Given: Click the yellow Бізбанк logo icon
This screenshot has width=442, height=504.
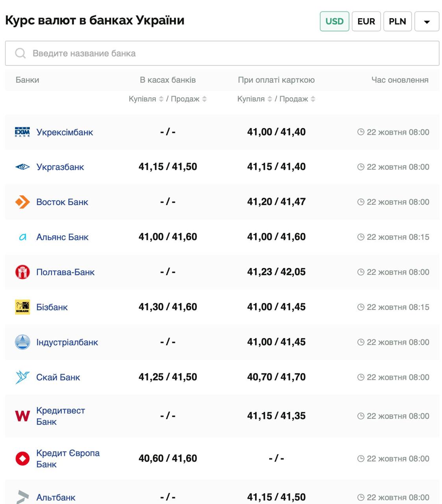Looking at the screenshot, I should tap(22, 307).
